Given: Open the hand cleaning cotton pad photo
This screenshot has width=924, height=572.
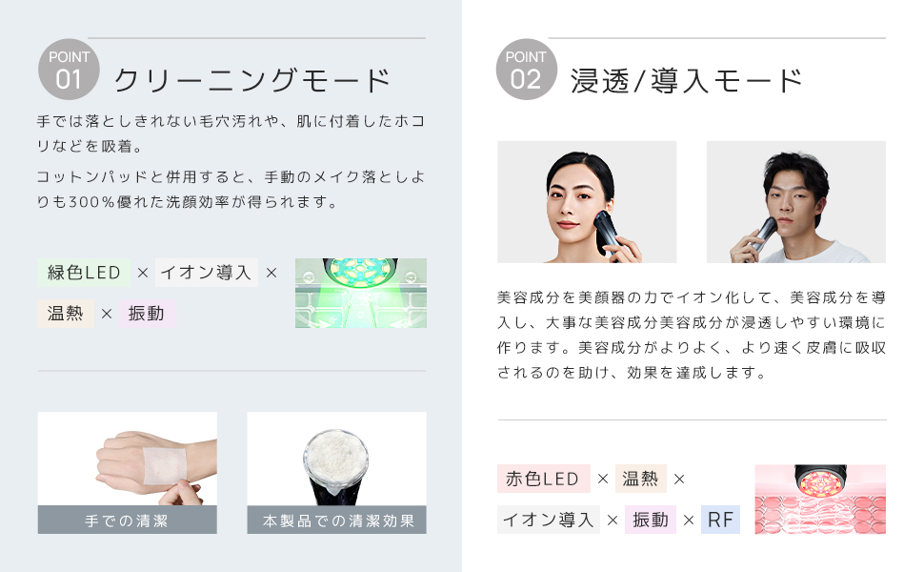Looking at the screenshot, I should tap(128, 459).
